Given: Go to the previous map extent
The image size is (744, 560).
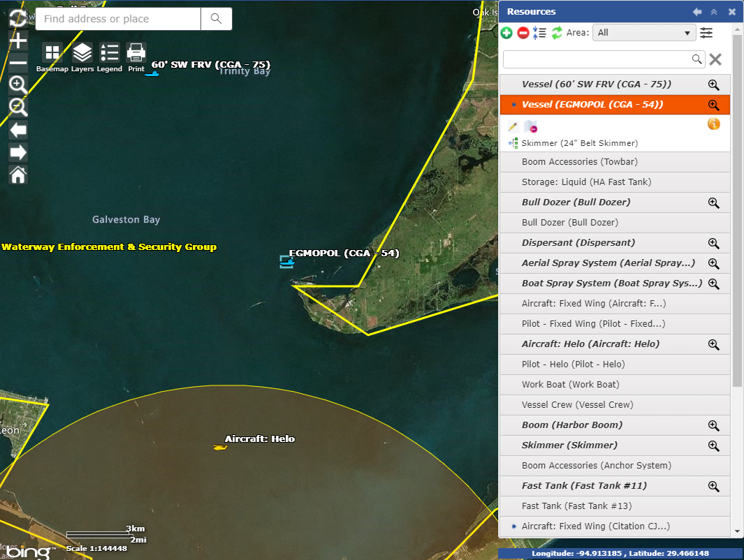Looking at the screenshot, I should (x=18, y=130).
